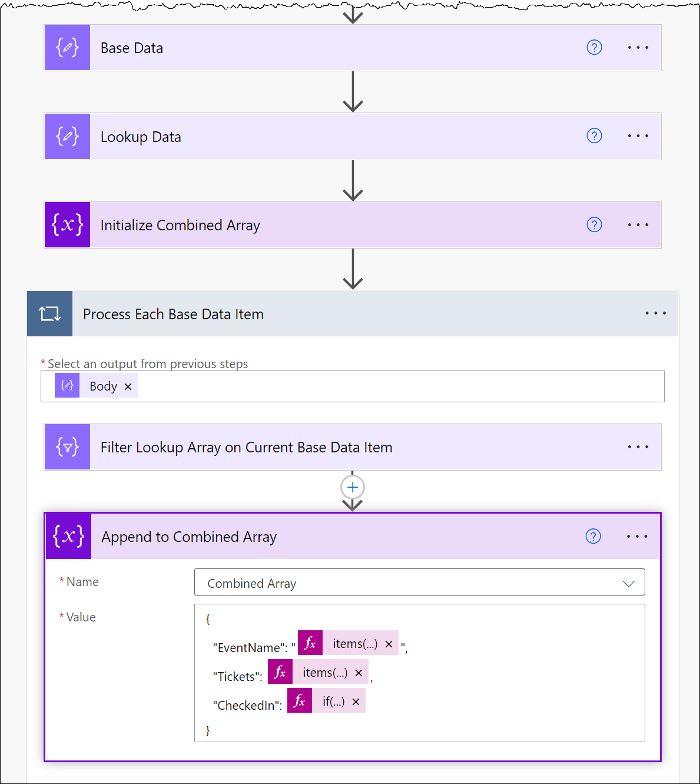Open help for Append to Combined Array

[x=593, y=537]
